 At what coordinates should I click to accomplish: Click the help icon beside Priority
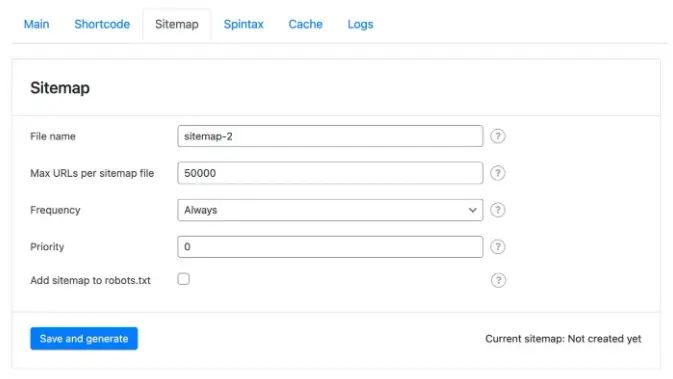pos(497,247)
